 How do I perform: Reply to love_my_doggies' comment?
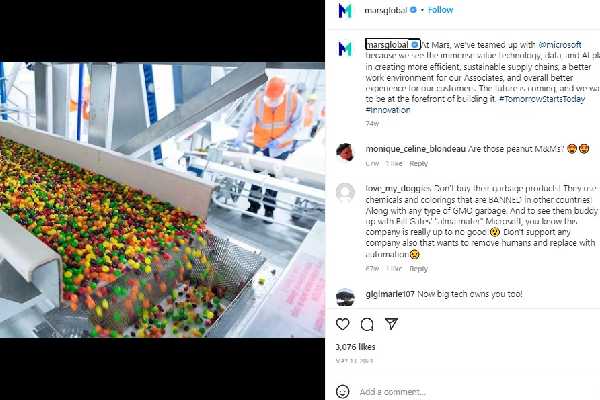click(418, 269)
